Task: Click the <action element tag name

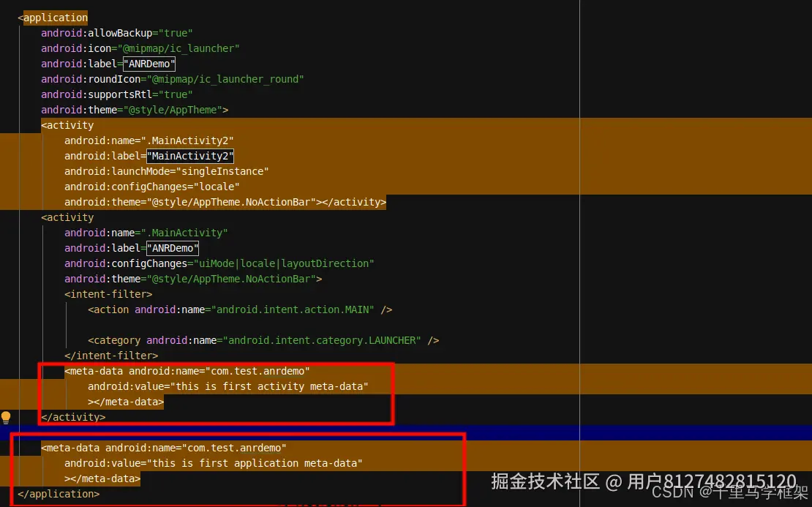Action: click(108, 309)
